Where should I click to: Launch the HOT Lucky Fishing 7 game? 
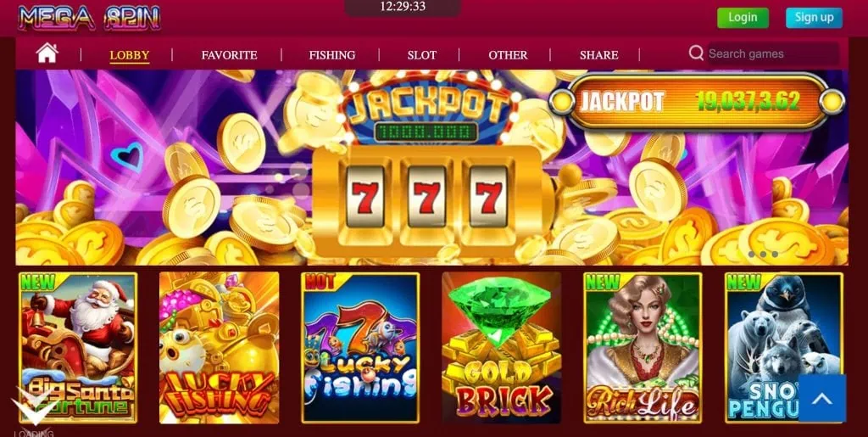(360, 348)
